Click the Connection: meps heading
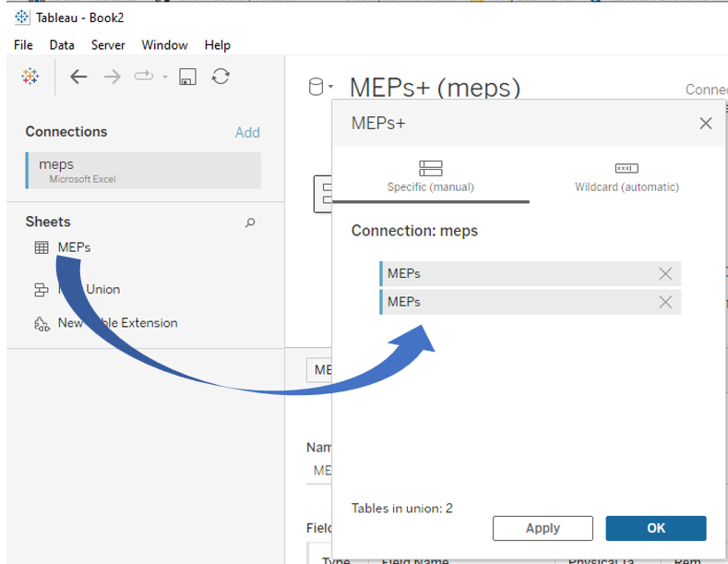 414,231
